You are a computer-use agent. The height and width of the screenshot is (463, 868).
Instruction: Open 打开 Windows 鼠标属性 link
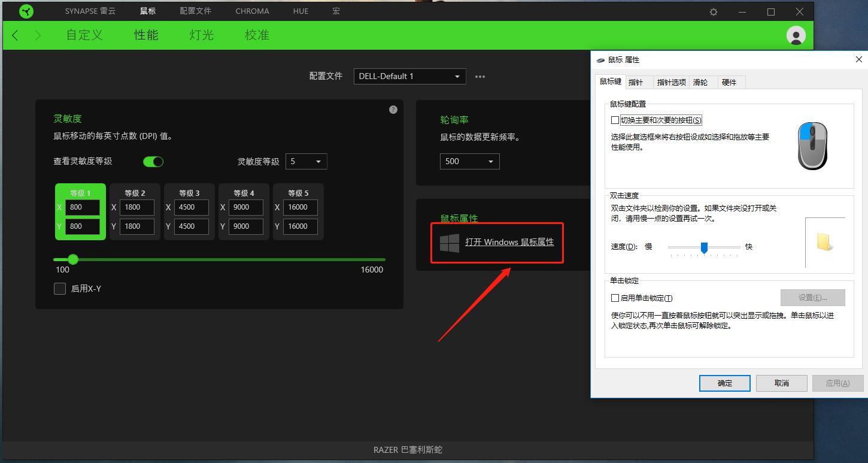tap(509, 242)
